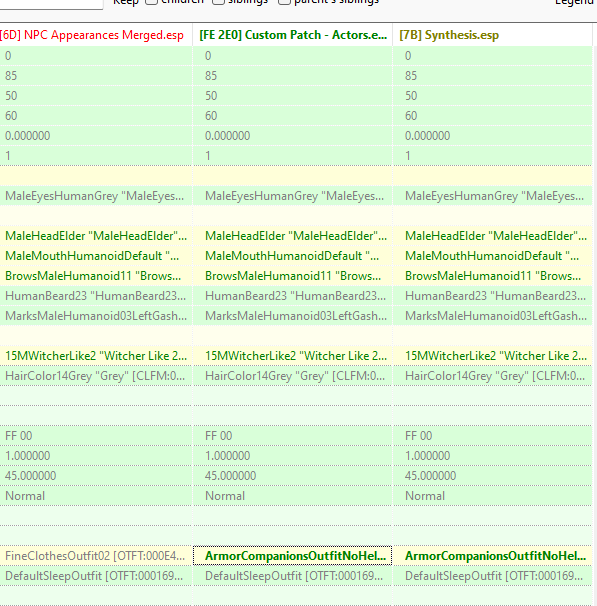Select value 60 in Custom Patch column

tap(293, 116)
